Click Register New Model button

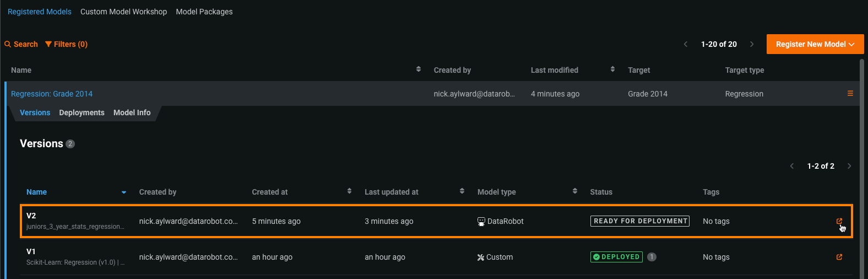(815, 44)
